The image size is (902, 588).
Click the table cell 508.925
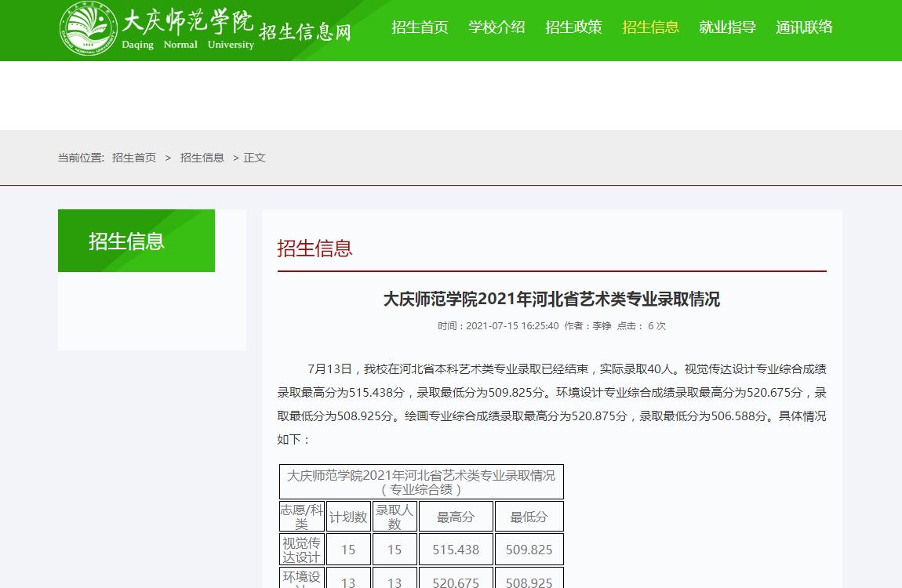pyautogui.click(x=529, y=579)
